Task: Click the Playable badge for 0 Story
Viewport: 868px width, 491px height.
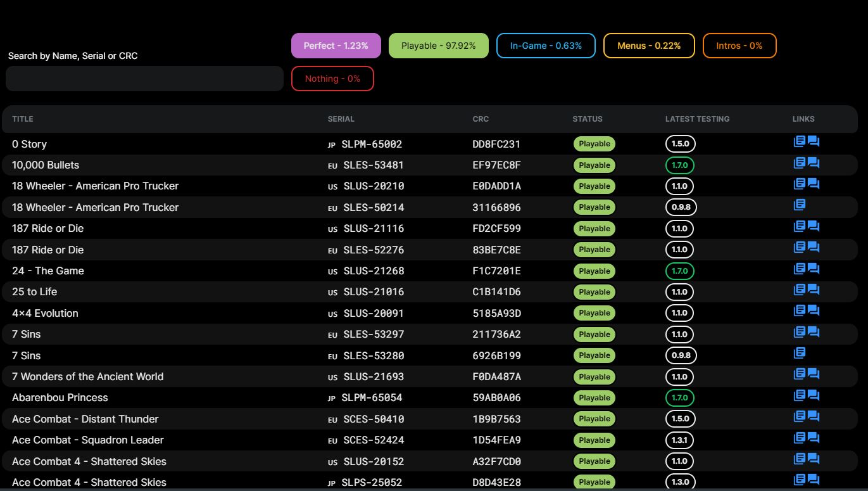Action: pos(594,144)
